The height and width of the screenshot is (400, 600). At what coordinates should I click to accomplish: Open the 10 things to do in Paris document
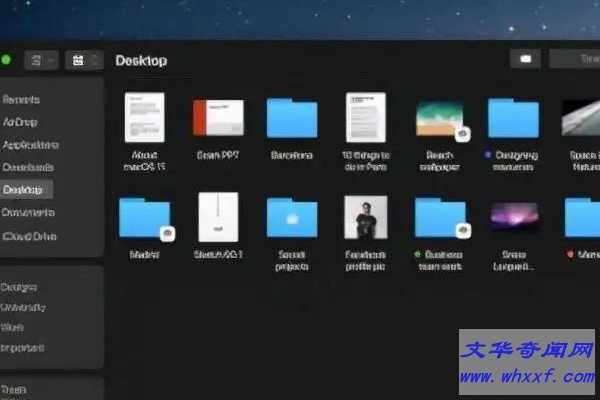click(x=366, y=117)
